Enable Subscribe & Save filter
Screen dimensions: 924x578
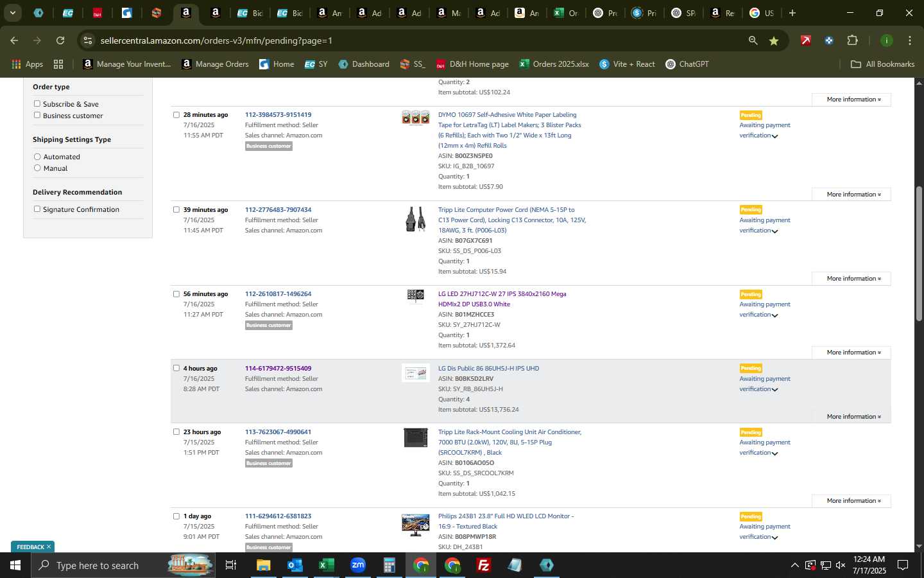click(37, 103)
